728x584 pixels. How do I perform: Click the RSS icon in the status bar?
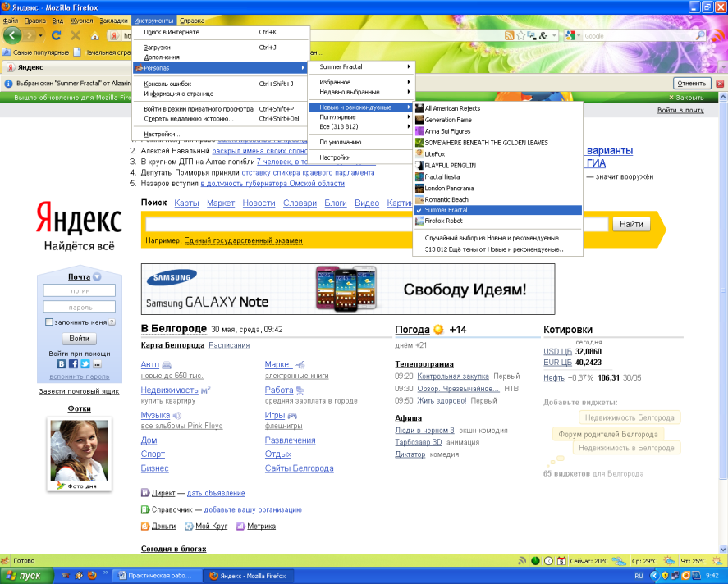(x=522, y=561)
